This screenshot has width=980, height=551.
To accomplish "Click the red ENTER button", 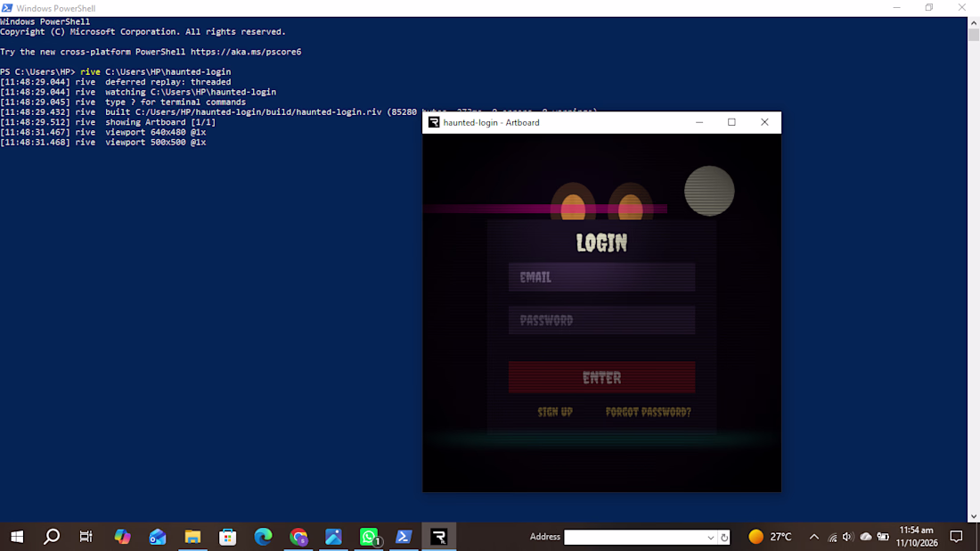I will point(601,377).
